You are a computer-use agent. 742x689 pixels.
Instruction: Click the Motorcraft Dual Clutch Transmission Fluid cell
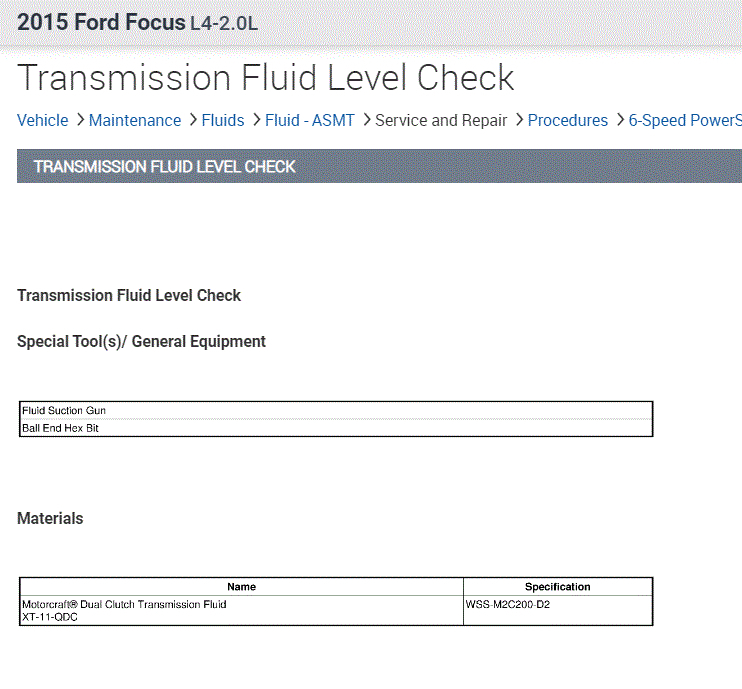tap(241, 610)
